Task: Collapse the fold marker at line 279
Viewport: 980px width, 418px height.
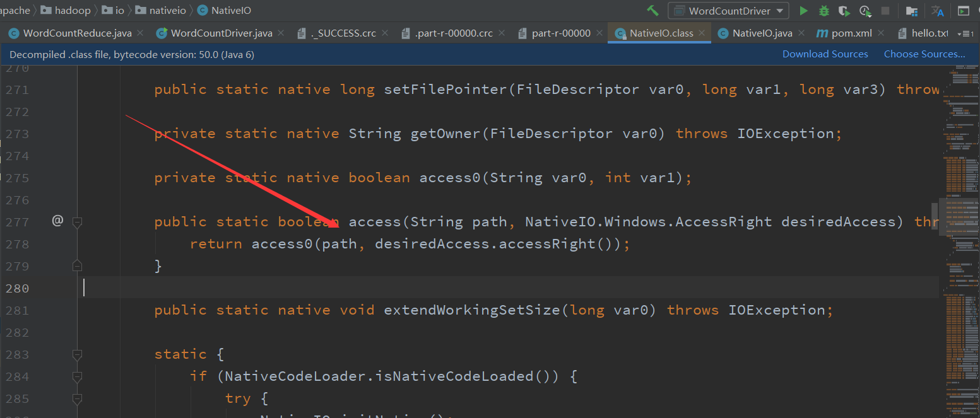Action: [x=77, y=265]
